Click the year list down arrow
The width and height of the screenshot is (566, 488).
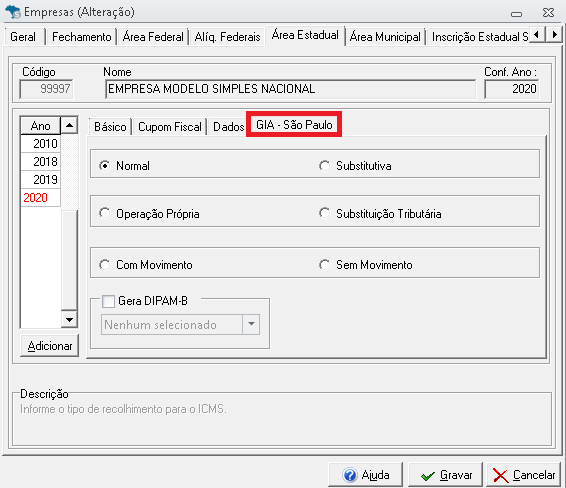point(69,319)
